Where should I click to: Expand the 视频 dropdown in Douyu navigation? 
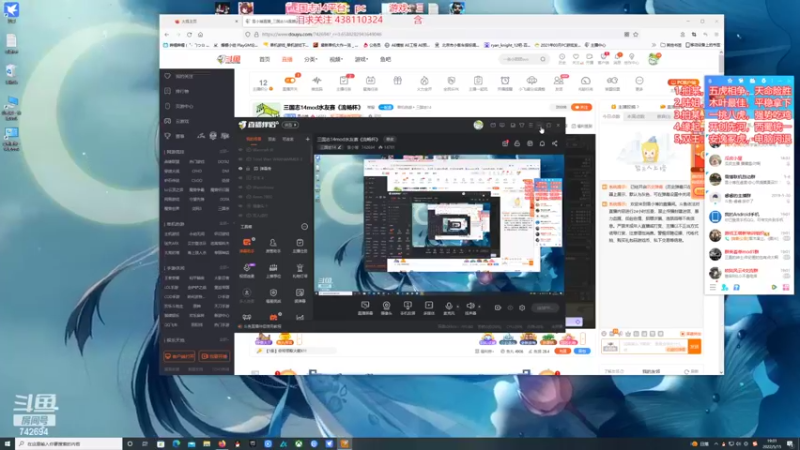click(336, 59)
